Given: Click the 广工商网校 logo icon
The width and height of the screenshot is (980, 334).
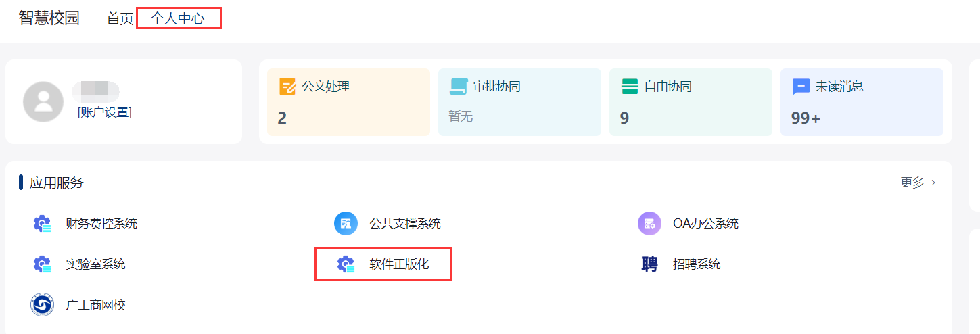Looking at the screenshot, I should click(43, 305).
